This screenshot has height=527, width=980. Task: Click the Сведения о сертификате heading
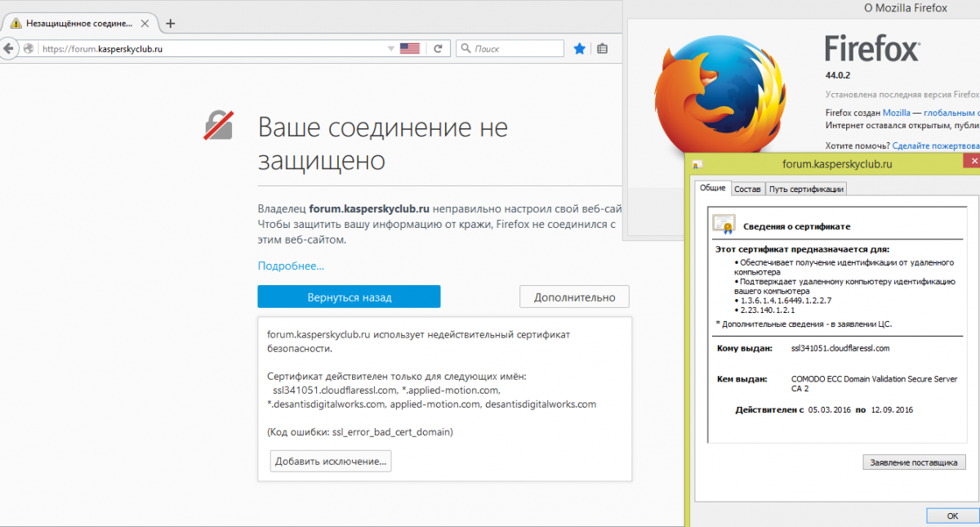tap(796, 226)
